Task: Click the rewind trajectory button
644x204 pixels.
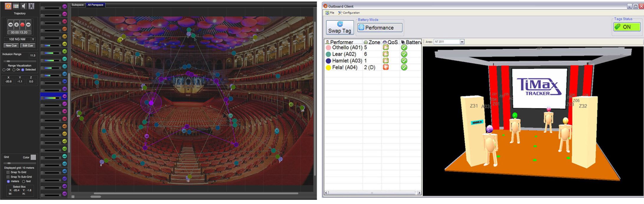Action: pyautogui.click(x=11, y=25)
